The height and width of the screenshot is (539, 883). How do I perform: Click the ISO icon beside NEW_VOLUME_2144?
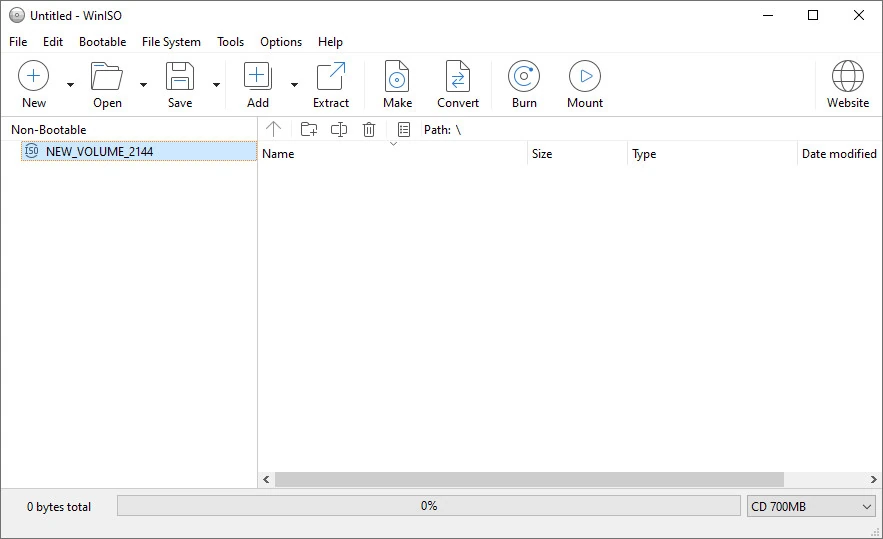point(32,151)
